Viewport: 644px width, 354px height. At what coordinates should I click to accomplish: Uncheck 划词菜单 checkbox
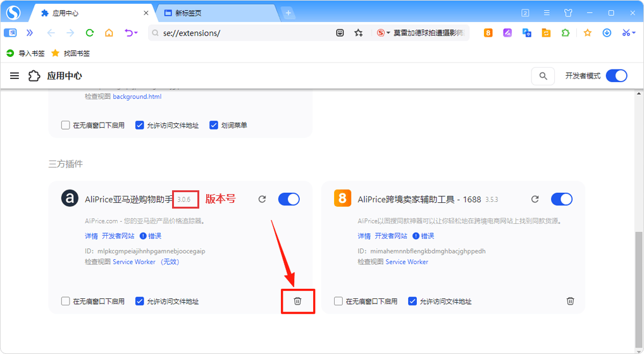[214, 125]
